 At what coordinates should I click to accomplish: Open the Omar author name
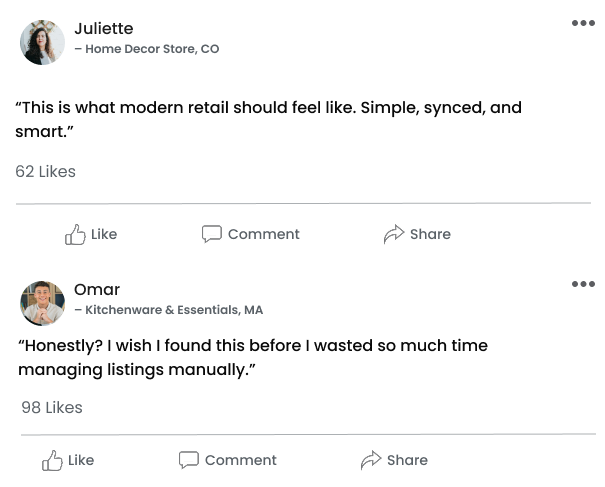click(x=97, y=290)
